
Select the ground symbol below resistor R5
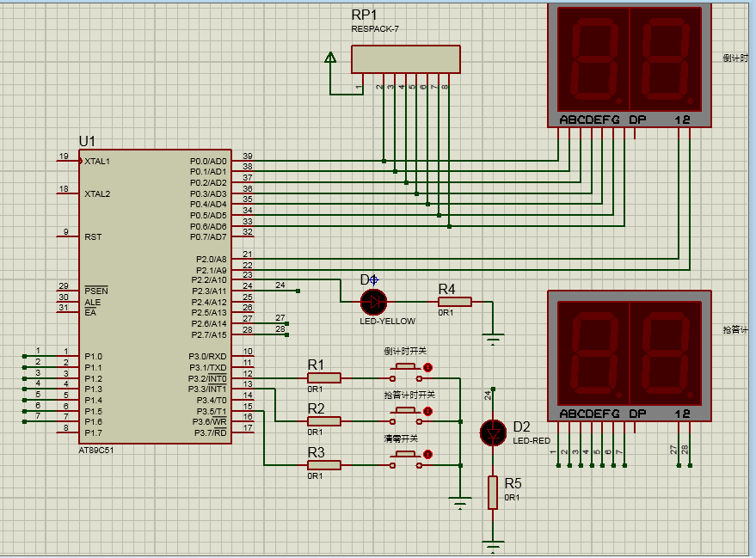click(493, 547)
